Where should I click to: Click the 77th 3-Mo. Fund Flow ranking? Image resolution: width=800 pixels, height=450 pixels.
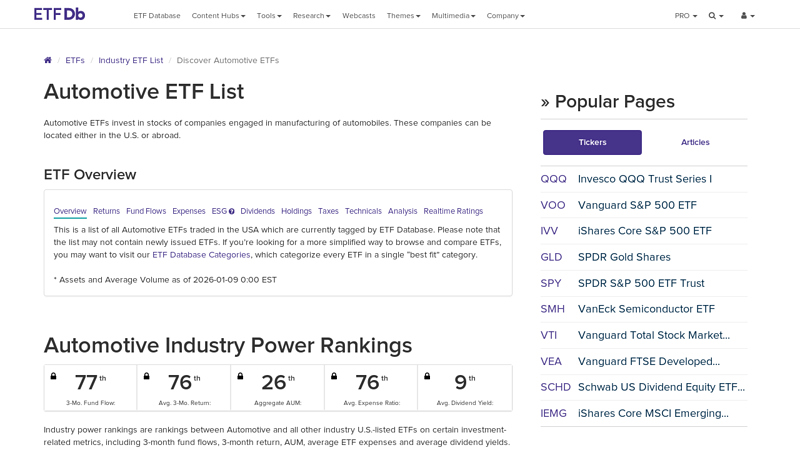(x=90, y=383)
